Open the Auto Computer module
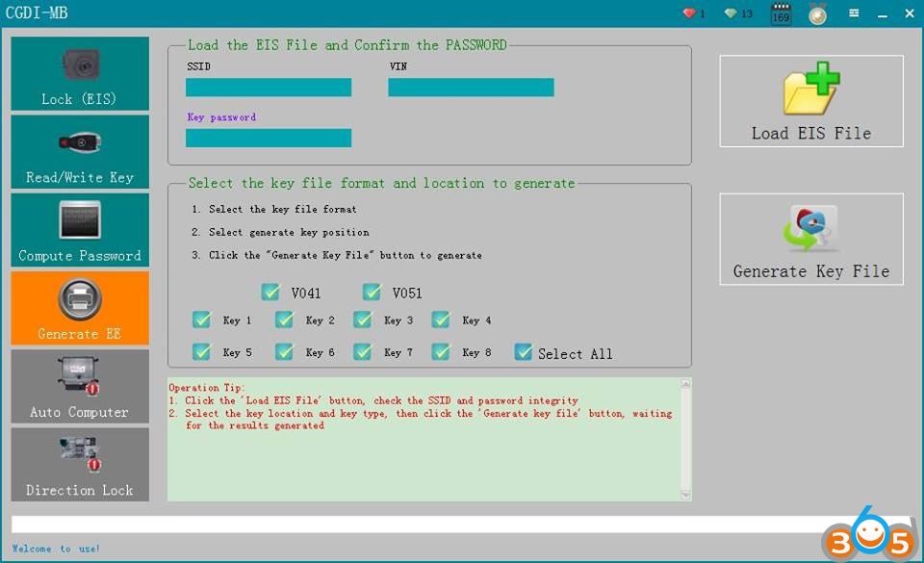This screenshot has width=924, height=563. coord(80,386)
